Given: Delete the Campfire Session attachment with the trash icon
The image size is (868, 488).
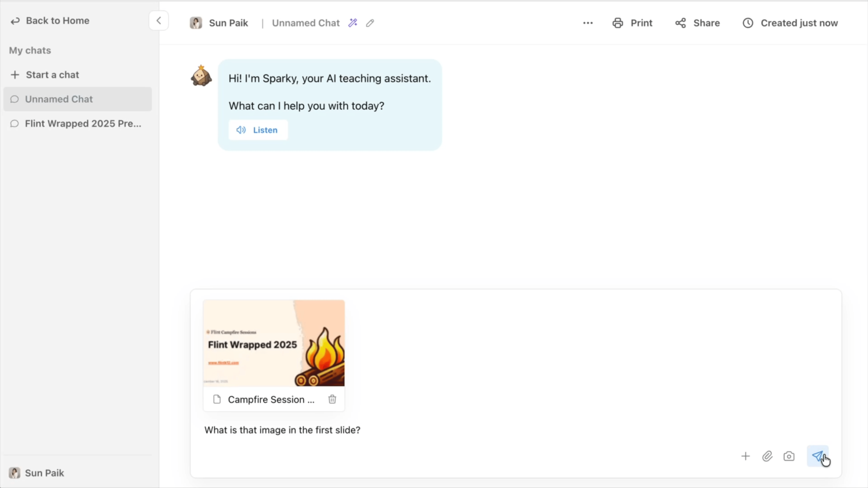Looking at the screenshot, I should (332, 399).
